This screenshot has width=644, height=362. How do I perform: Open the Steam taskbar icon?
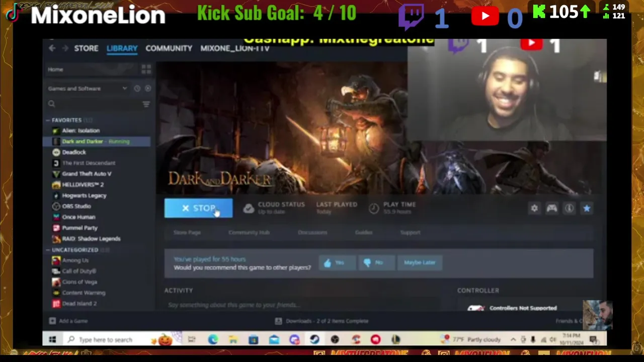coord(314,340)
